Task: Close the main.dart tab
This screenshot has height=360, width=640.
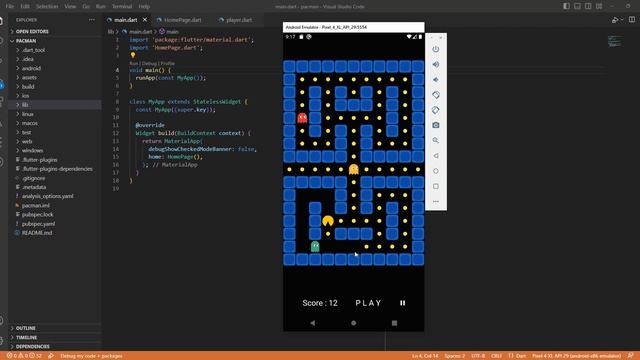Action: [x=144, y=20]
